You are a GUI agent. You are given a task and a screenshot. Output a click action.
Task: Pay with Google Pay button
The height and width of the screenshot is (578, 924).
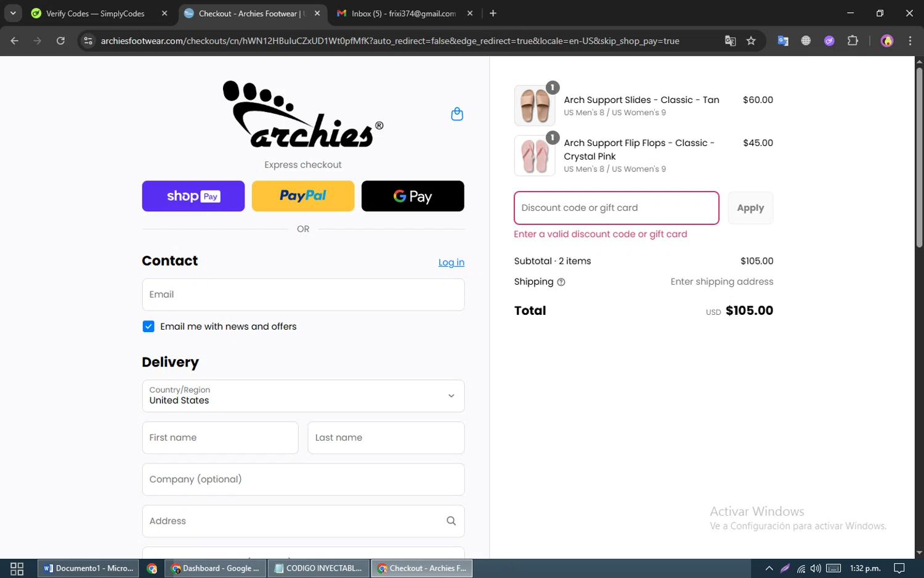pyautogui.click(x=413, y=196)
